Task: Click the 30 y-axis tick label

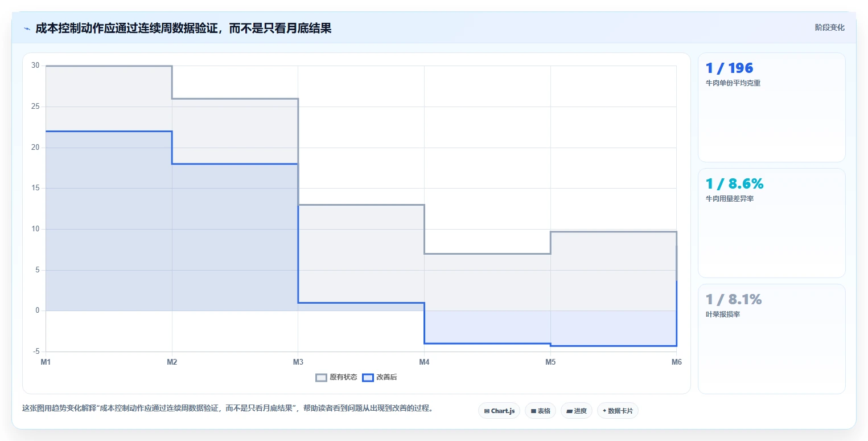Action: pos(35,66)
